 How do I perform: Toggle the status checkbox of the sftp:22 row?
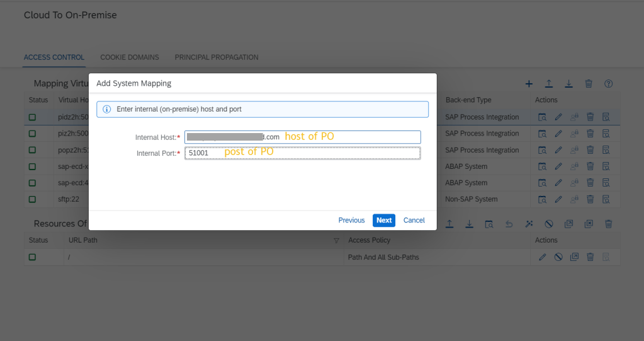tap(32, 199)
